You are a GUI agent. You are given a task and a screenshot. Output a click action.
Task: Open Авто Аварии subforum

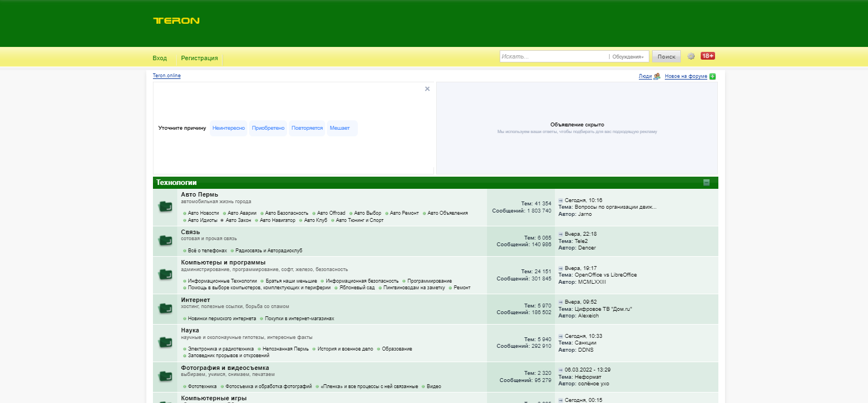(x=242, y=213)
